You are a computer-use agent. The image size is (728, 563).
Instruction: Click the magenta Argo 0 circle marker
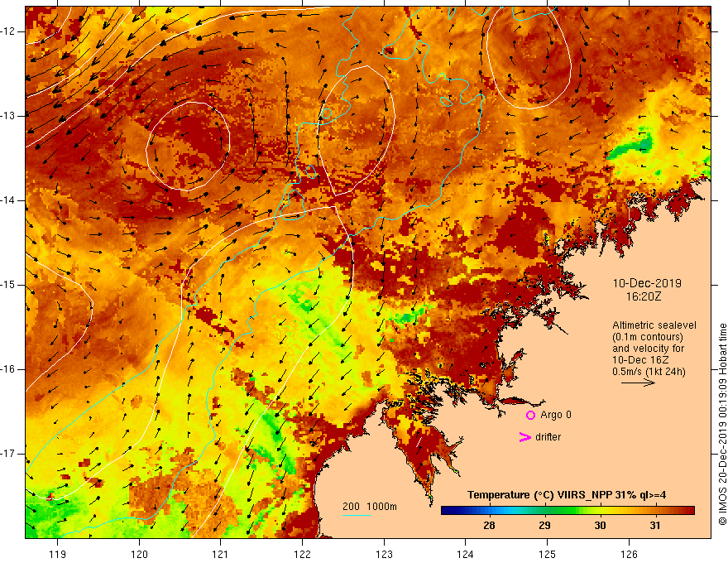530,416
